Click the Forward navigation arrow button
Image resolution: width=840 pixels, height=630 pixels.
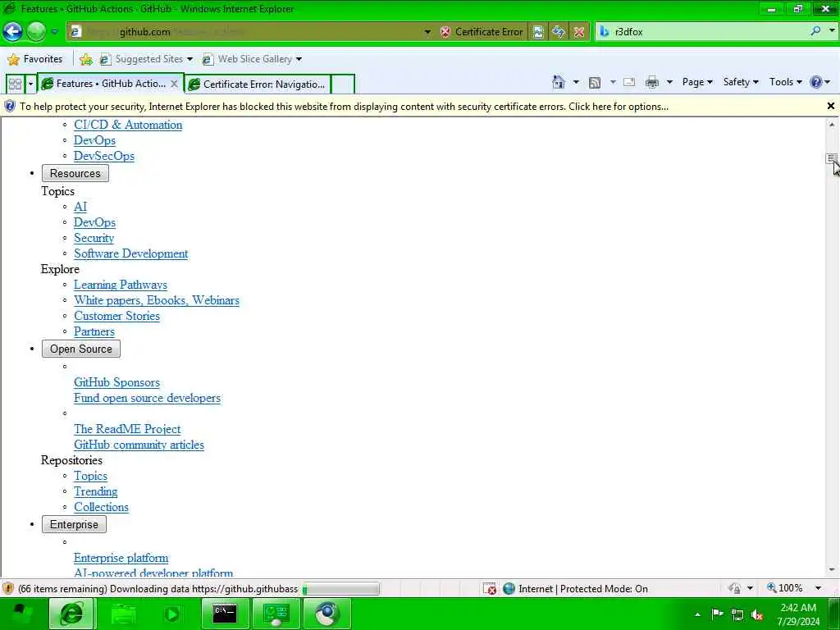[x=36, y=32]
